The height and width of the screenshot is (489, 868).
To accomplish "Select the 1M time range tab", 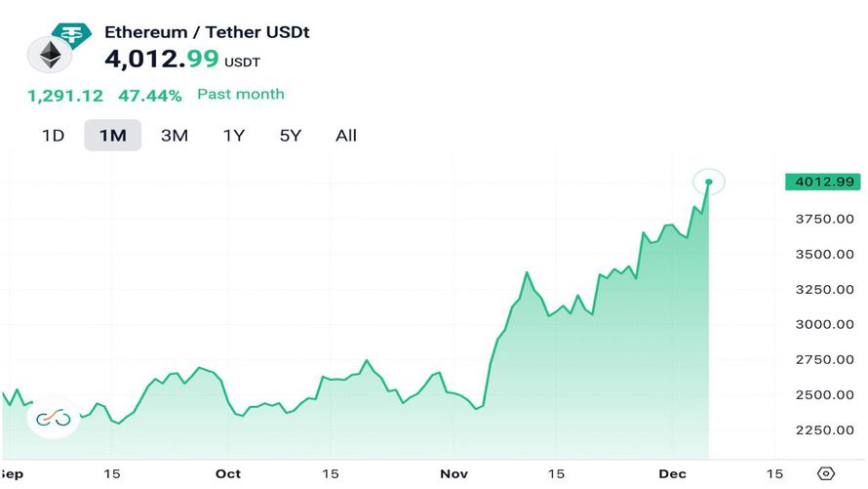I will pos(113,136).
